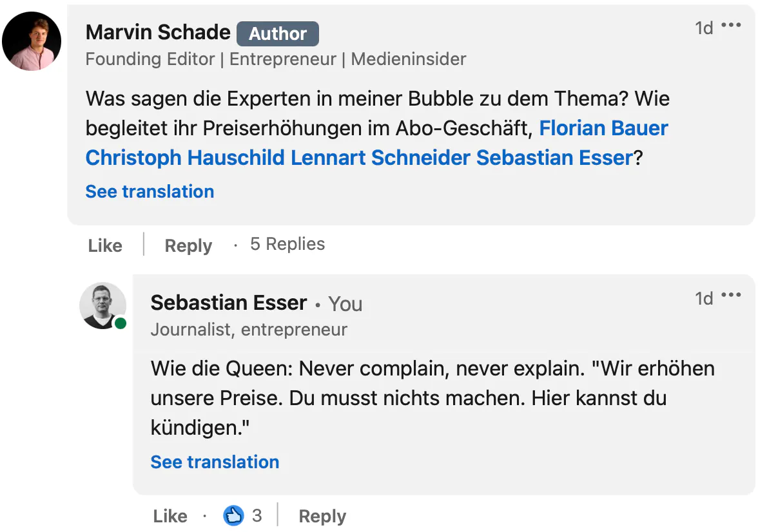
Task: Like Sebastian Esser's reply
Action: coord(170,516)
